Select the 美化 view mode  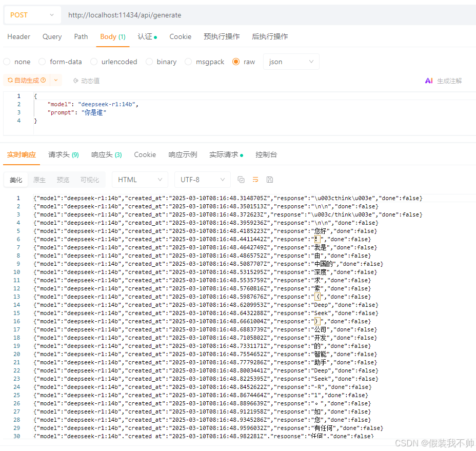[x=16, y=180]
